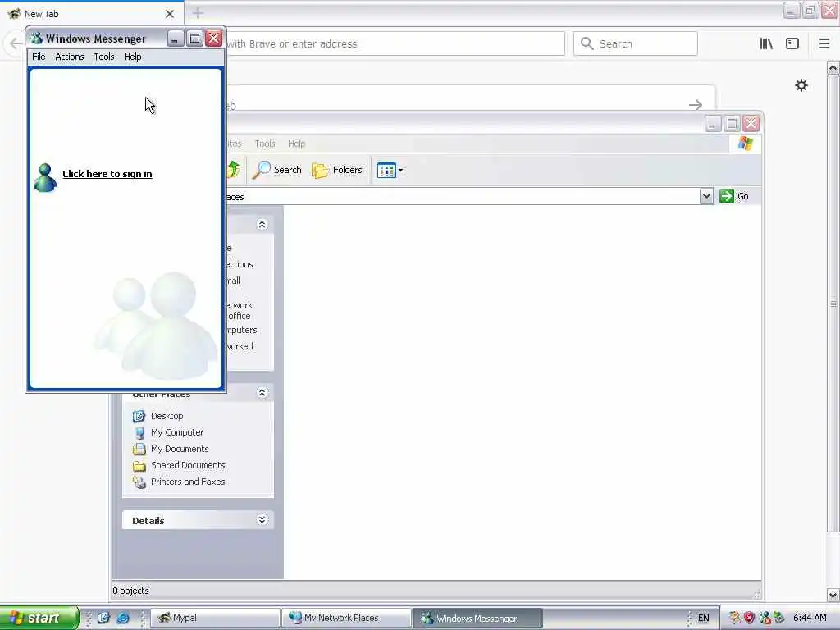Open the Tools menu in Messenger

[104, 57]
